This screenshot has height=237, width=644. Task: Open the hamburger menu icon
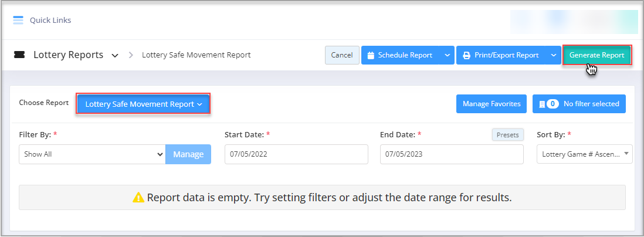tap(18, 20)
